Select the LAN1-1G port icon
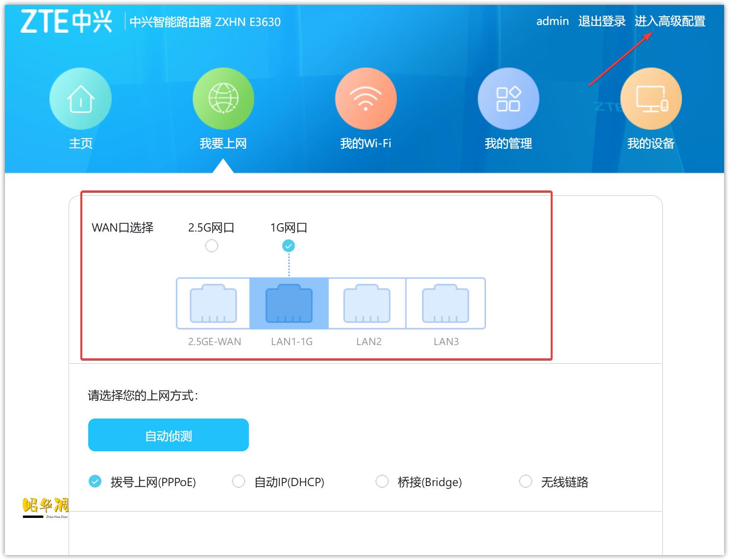Screen dimensions: 729x560 [290, 303]
